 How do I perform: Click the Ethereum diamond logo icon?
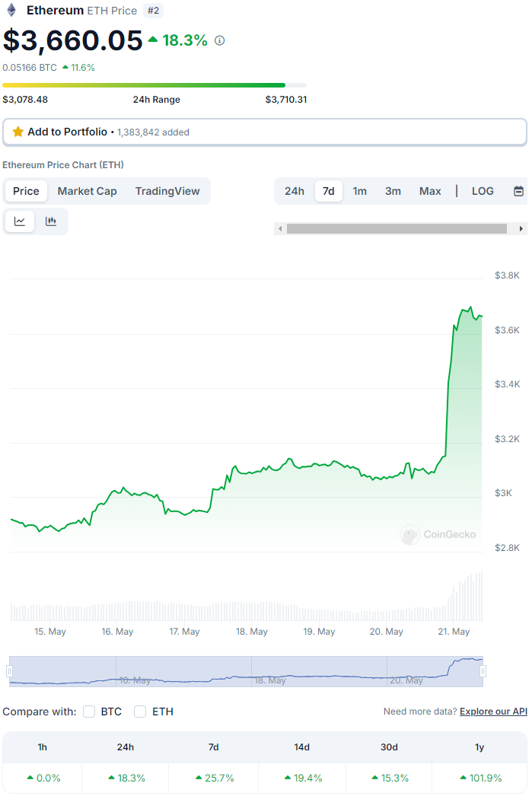[x=11, y=10]
